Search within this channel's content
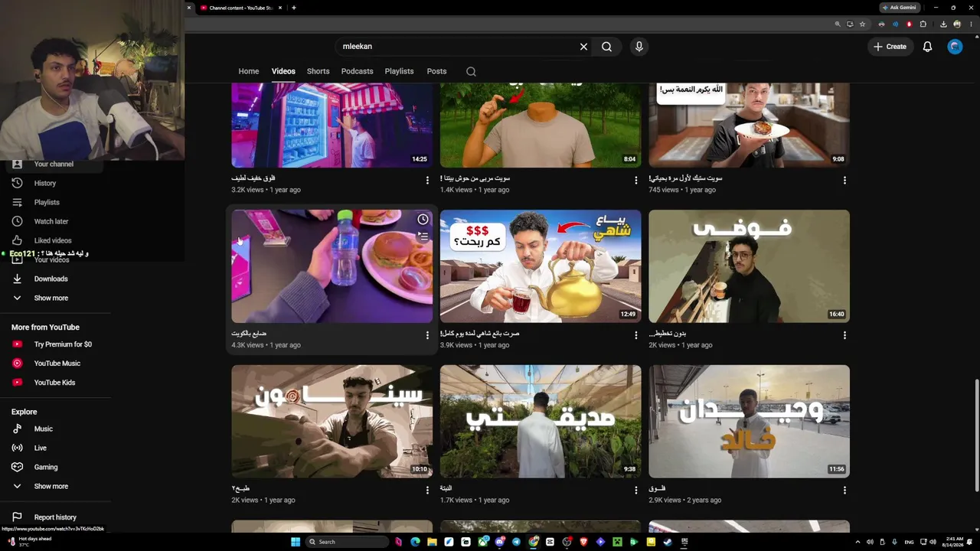The width and height of the screenshot is (980, 551). click(471, 71)
